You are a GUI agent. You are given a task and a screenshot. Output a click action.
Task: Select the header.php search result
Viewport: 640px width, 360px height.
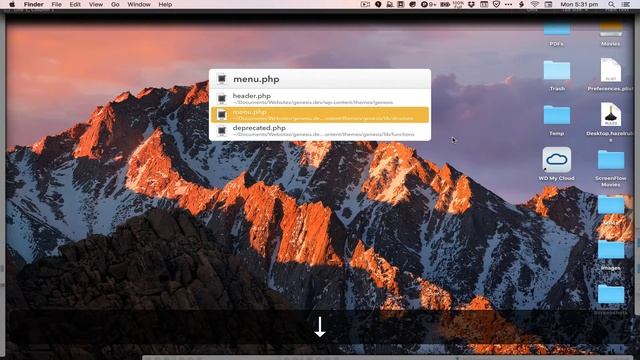320,98
